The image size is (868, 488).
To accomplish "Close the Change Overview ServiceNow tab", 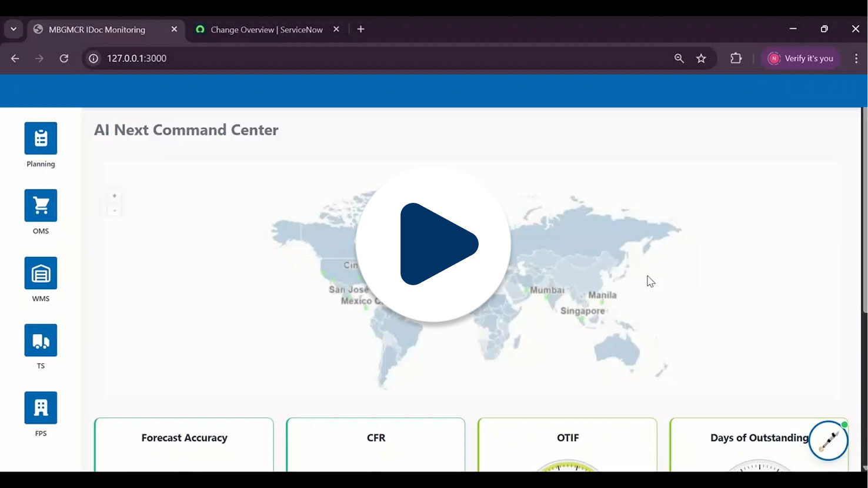I will [x=336, y=29].
